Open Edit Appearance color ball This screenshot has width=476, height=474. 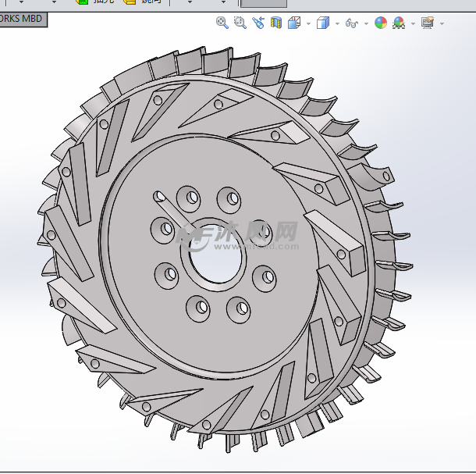coord(381,23)
